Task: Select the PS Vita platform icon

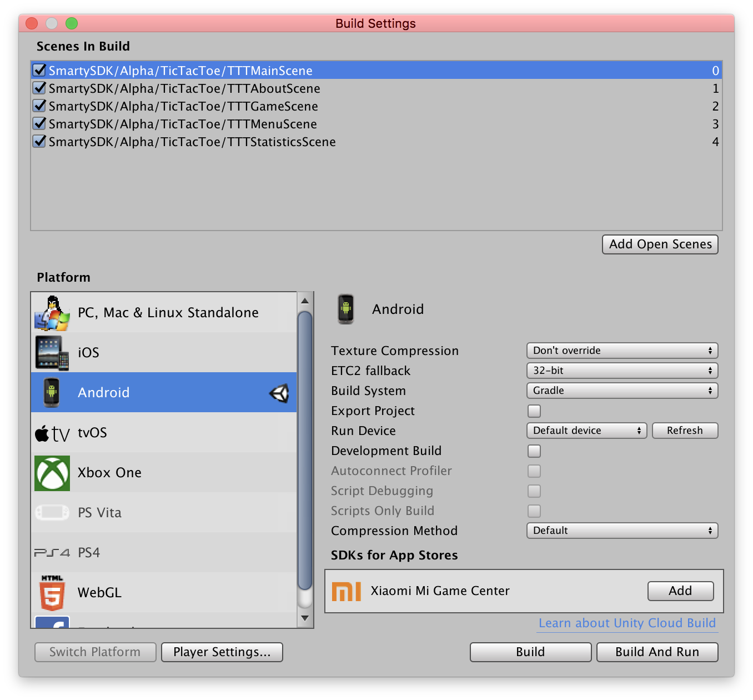Action: coord(52,512)
